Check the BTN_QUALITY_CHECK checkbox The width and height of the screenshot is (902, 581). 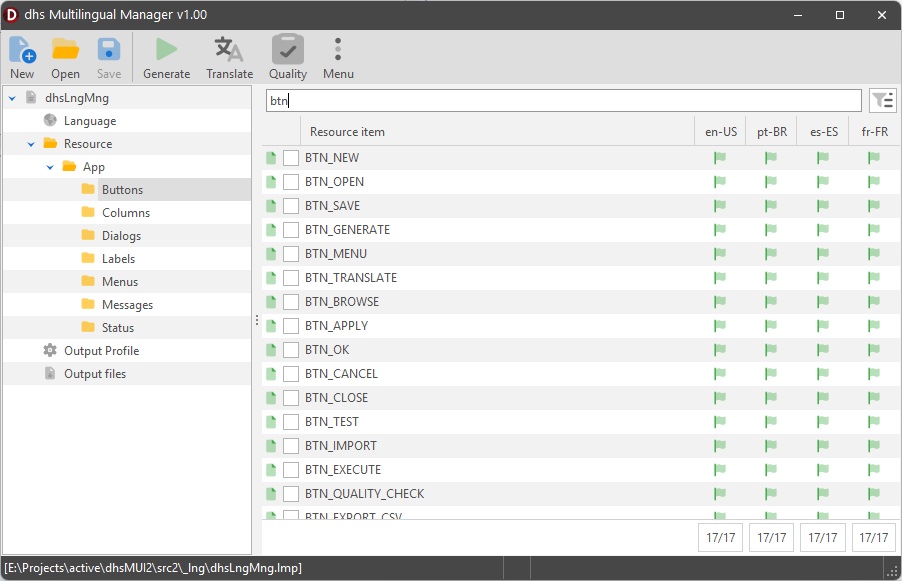pyautogui.click(x=290, y=494)
